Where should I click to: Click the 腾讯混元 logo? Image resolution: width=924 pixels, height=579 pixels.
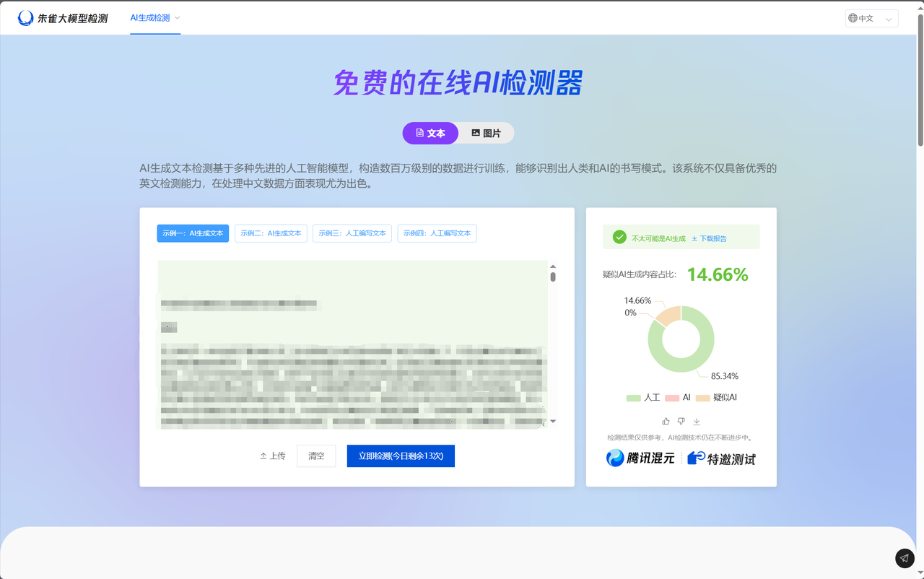point(640,458)
